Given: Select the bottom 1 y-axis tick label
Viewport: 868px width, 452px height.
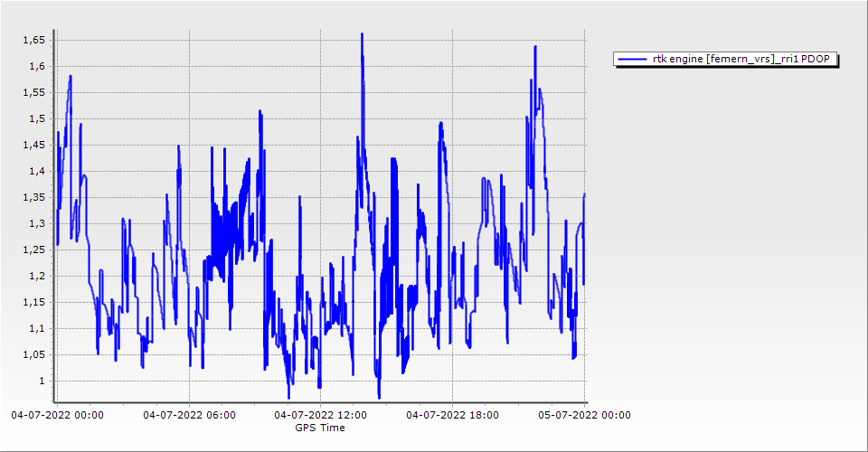Looking at the screenshot, I should (42, 381).
